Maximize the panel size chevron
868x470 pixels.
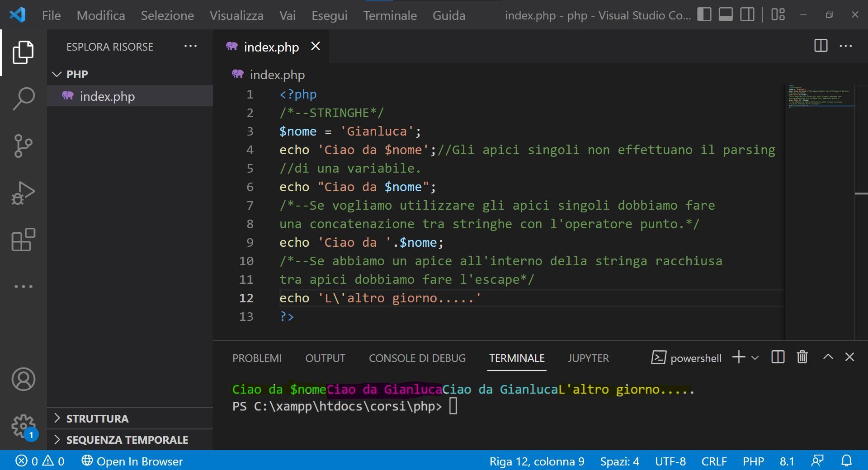pos(828,357)
